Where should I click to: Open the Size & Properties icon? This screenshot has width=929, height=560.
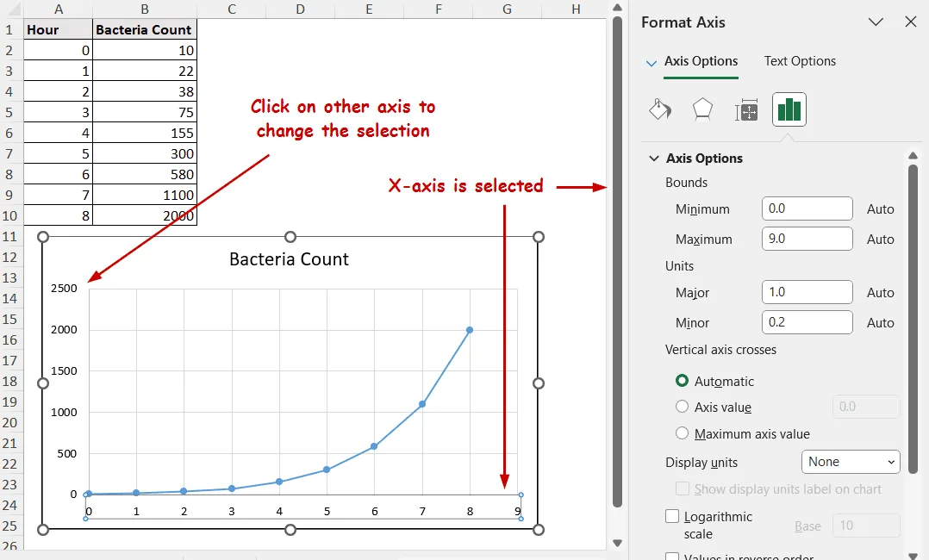(x=746, y=109)
